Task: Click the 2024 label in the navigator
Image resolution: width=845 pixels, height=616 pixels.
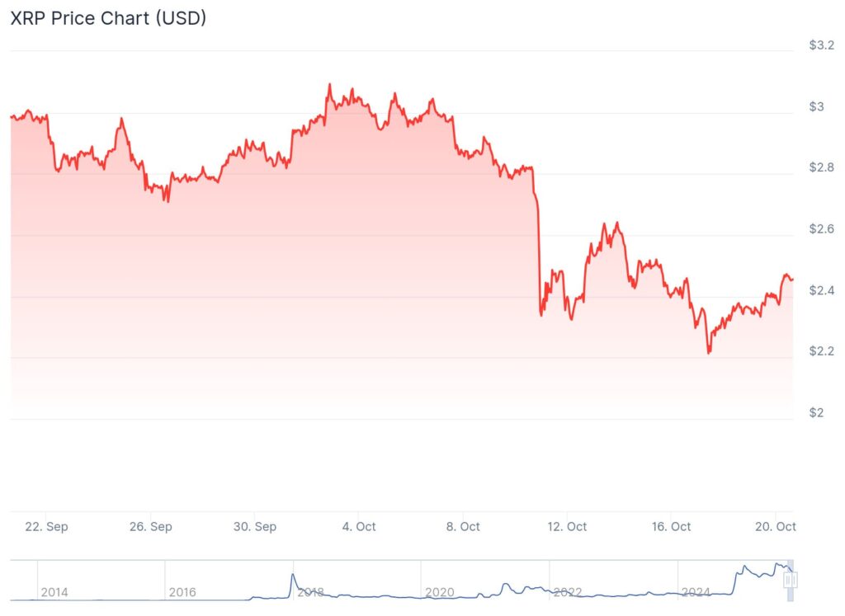Action: (x=696, y=592)
